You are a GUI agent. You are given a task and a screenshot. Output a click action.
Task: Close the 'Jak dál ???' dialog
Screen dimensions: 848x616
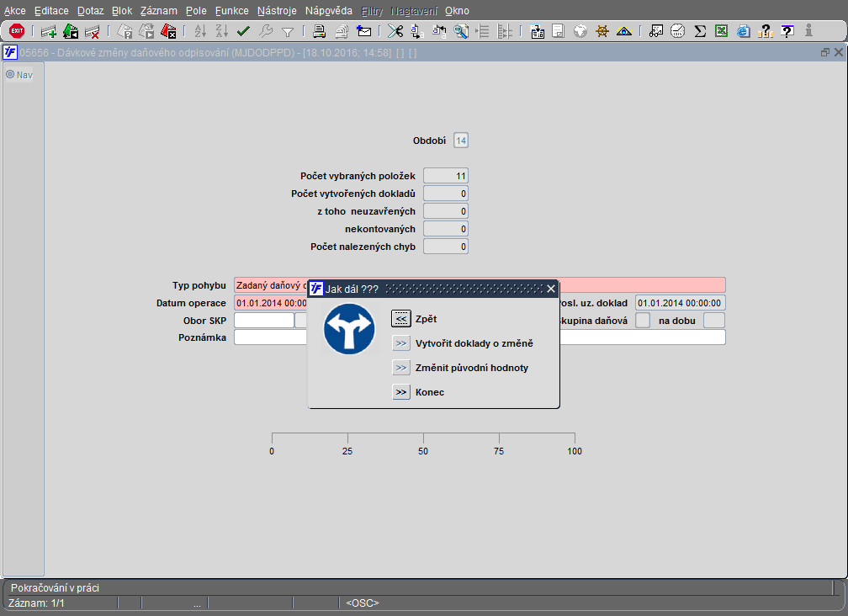[550, 289]
